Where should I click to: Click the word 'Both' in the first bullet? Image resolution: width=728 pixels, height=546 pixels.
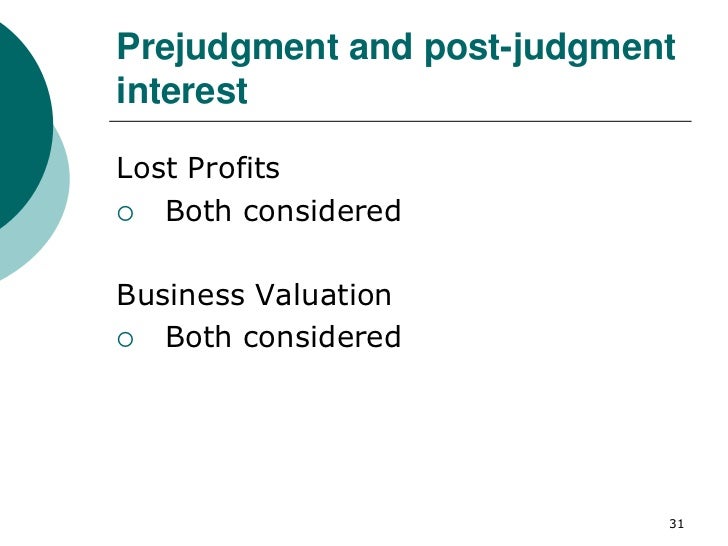(x=199, y=211)
